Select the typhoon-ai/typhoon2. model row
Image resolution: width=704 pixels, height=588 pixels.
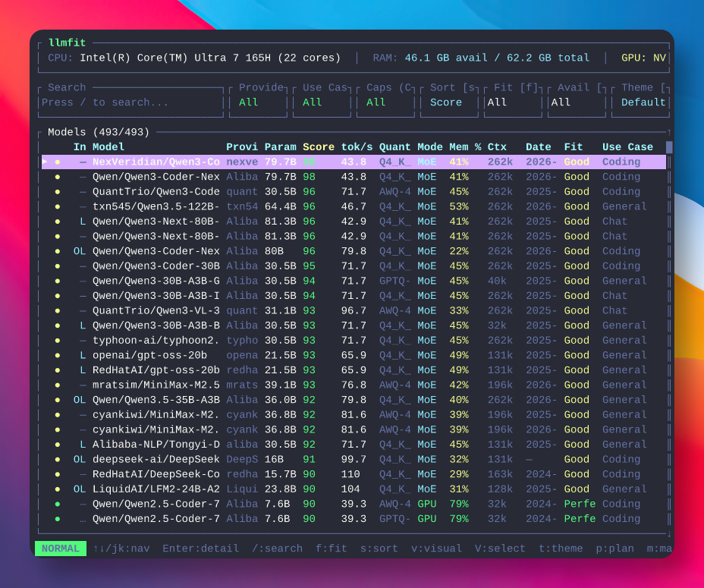coord(354,340)
